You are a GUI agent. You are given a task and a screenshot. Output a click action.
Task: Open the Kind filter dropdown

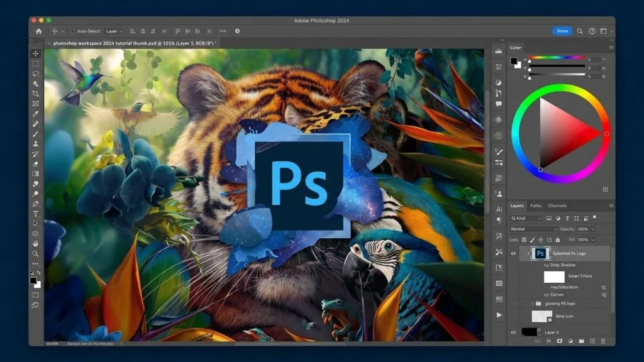pyautogui.click(x=526, y=218)
